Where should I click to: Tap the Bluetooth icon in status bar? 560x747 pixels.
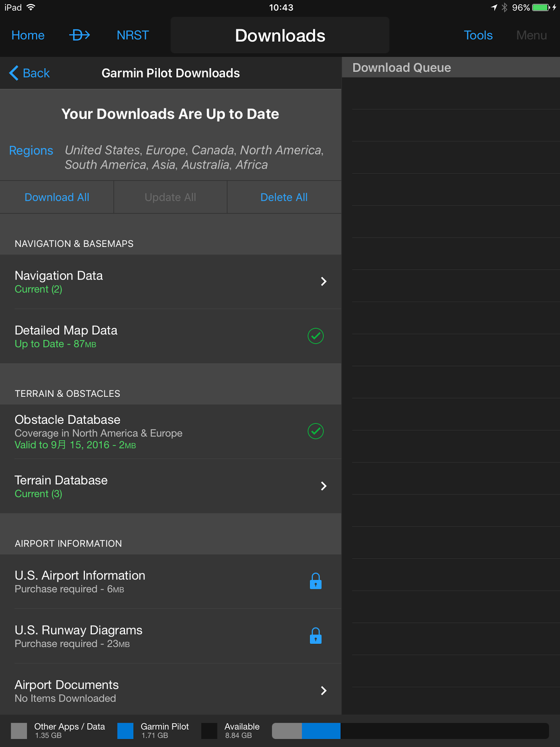click(504, 7)
